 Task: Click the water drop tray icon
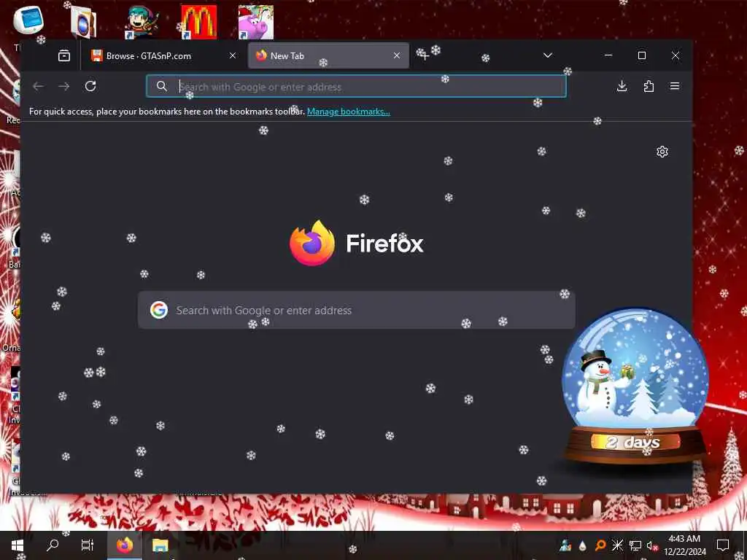click(x=583, y=545)
